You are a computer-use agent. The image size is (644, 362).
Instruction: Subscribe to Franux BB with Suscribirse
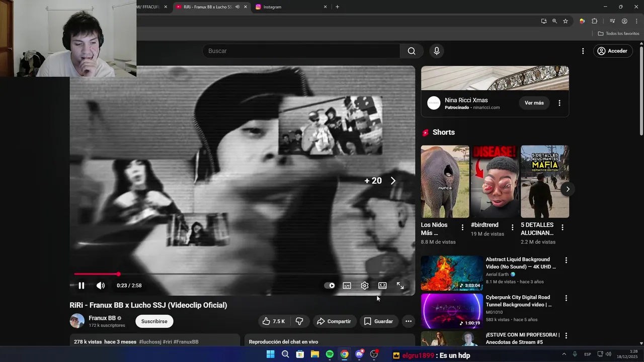point(154,321)
